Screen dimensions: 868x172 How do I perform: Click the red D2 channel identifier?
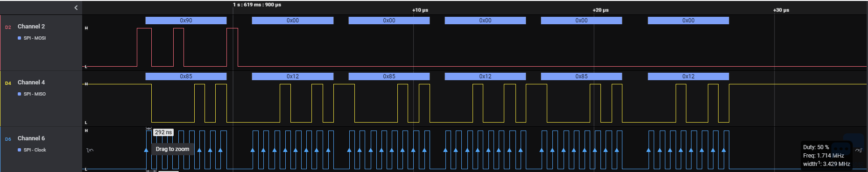(8, 28)
